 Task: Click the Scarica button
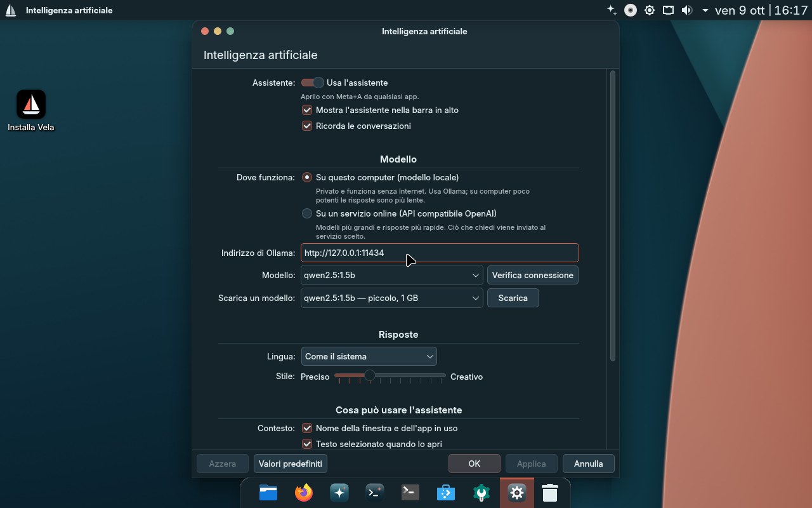513,298
